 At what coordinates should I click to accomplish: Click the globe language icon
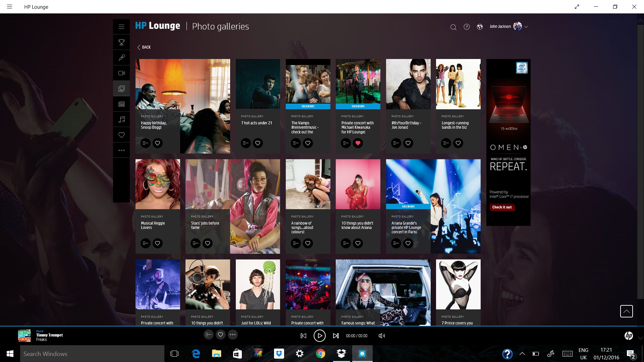click(x=480, y=27)
